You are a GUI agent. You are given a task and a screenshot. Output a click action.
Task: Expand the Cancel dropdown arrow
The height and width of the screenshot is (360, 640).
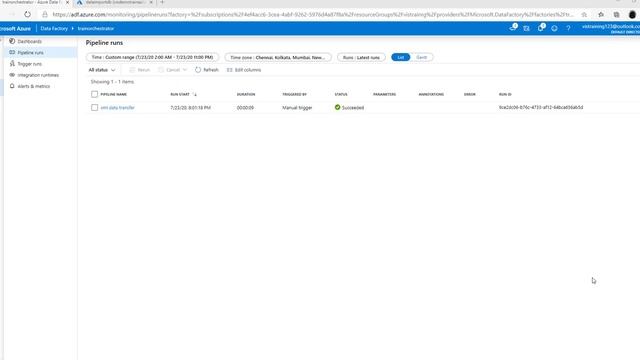185,70
